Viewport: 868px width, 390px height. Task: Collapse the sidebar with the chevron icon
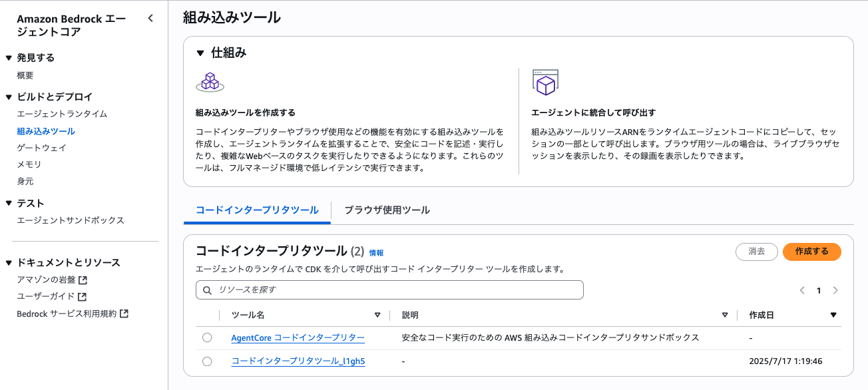tap(150, 19)
